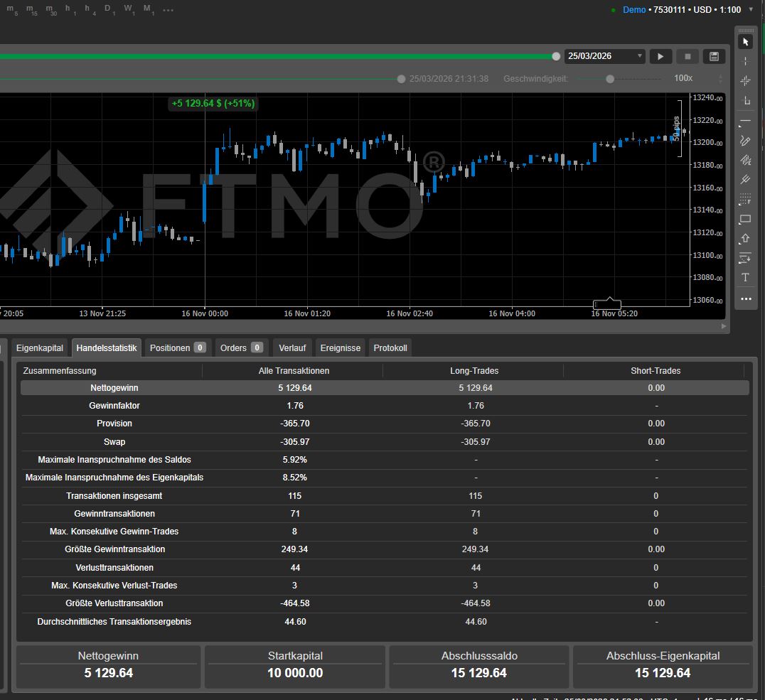The image size is (765, 700).
Task: Pick the freehand pencil drawing tool
Action: pos(746,141)
